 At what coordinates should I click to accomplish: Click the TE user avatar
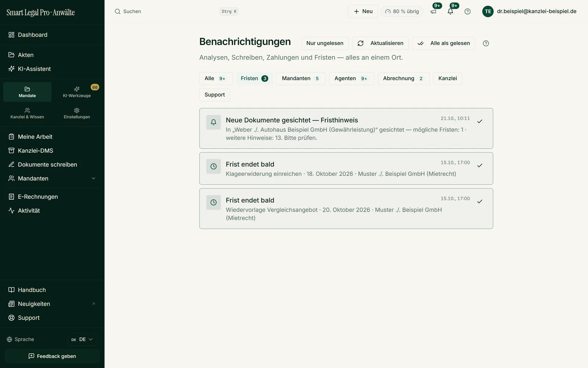pyautogui.click(x=488, y=11)
